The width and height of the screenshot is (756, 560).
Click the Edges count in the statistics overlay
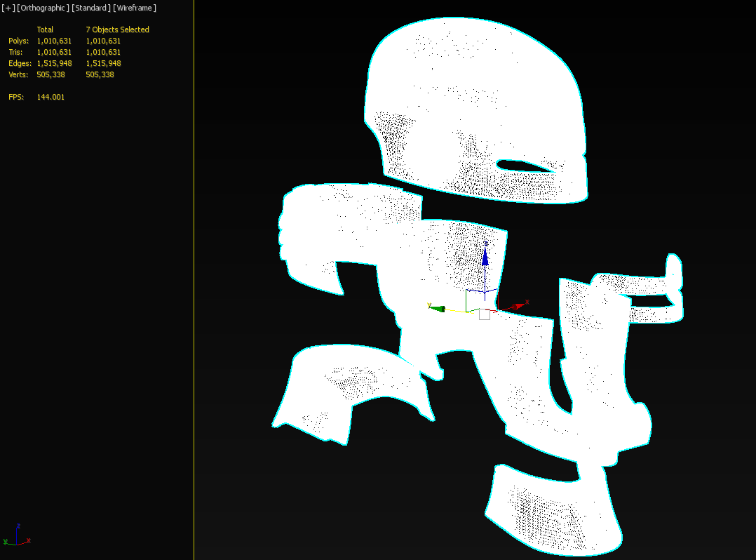tap(54, 63)
